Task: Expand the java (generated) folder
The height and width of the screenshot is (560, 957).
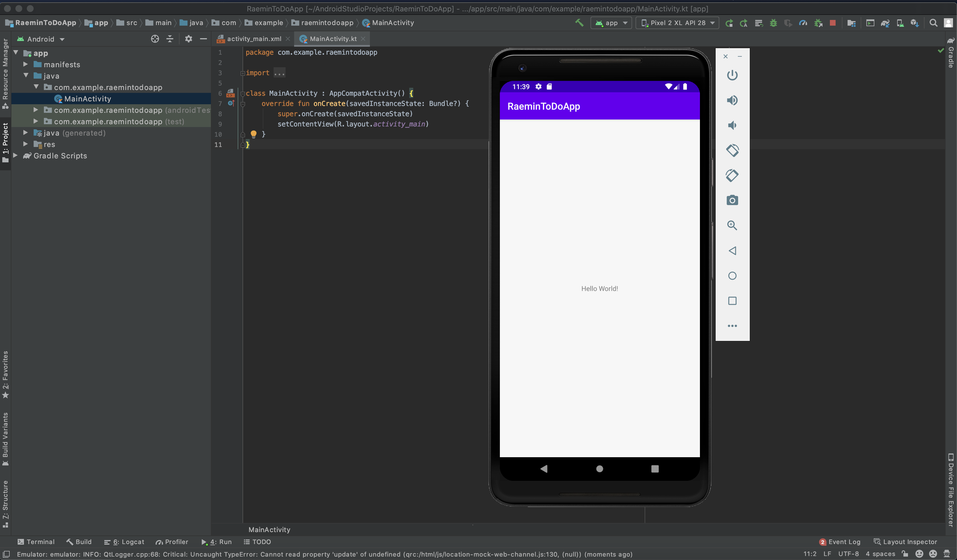Action: 26,132
